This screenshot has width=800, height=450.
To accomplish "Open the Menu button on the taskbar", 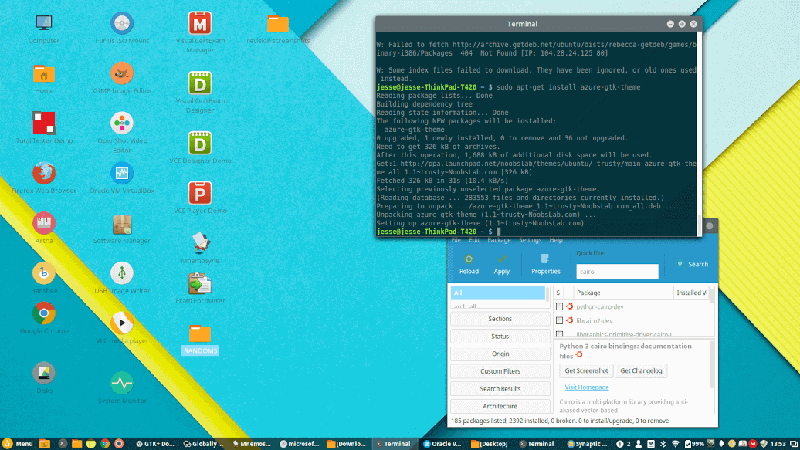I will [17, 442].
